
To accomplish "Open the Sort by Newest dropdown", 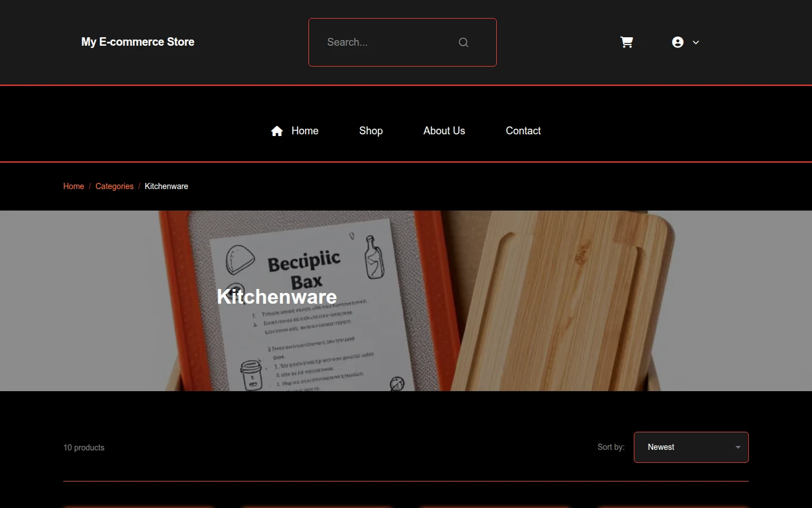I will point(691,447).
